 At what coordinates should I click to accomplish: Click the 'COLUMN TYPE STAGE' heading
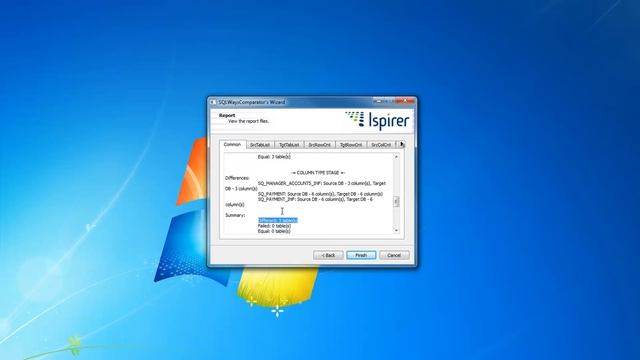[x=318, y=173]
